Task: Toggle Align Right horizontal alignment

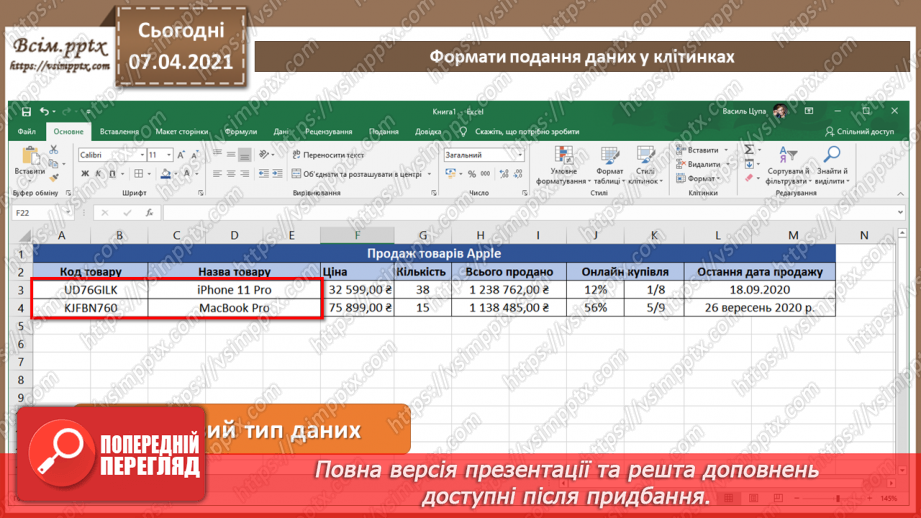Action: 245,174
